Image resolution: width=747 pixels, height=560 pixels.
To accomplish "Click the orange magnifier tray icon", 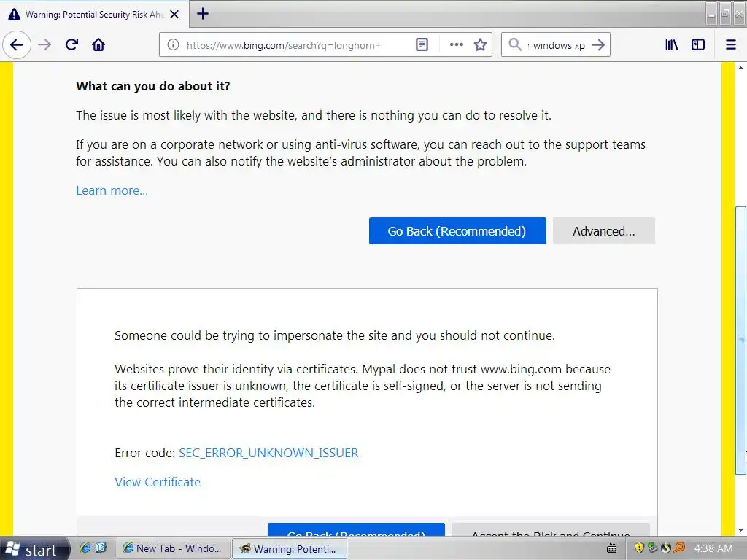I will (x=679, y=548).
